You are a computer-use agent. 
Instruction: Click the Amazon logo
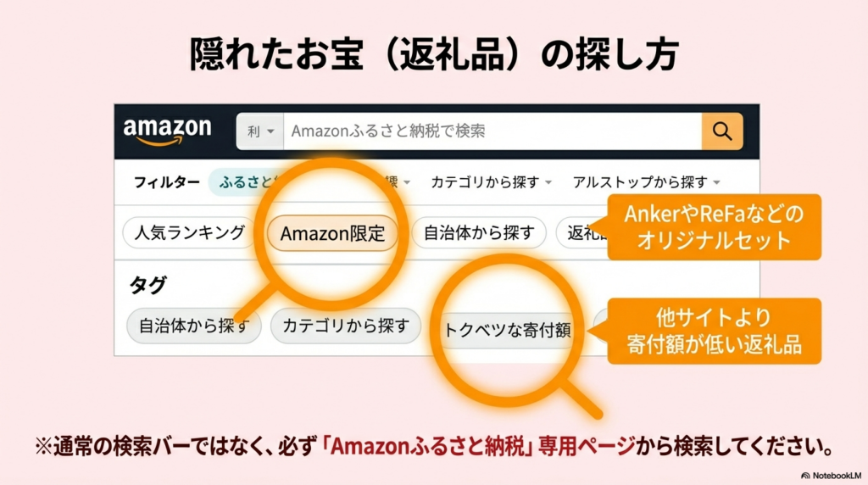click(167, 131)
